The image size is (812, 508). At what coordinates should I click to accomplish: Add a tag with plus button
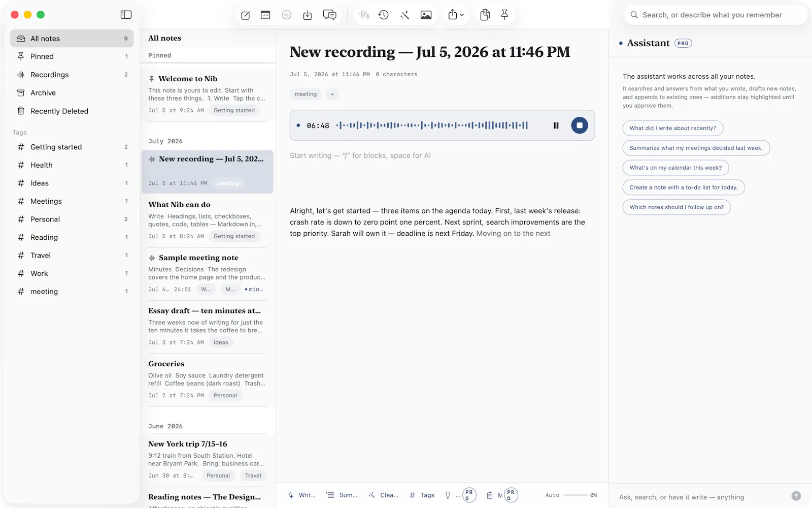point(332,94)
